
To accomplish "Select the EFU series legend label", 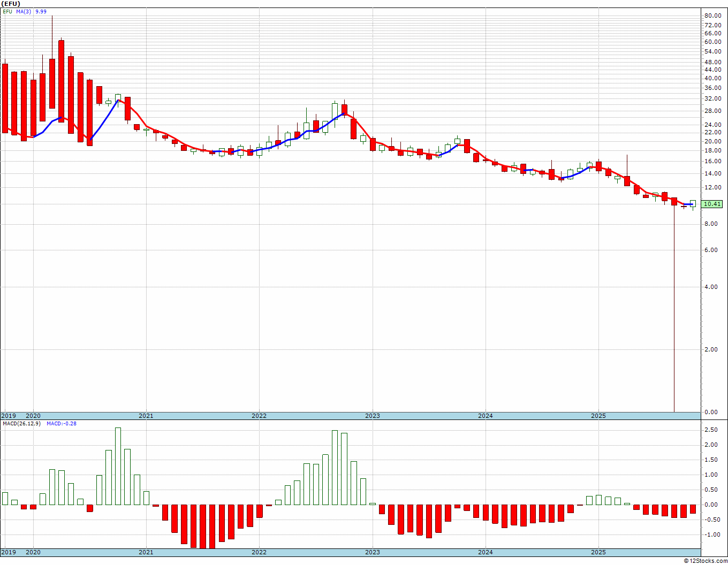I will [7, 11].
